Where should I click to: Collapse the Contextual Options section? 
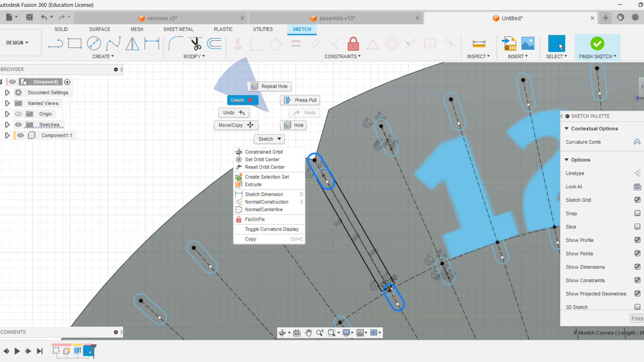(x=566, y=128)
